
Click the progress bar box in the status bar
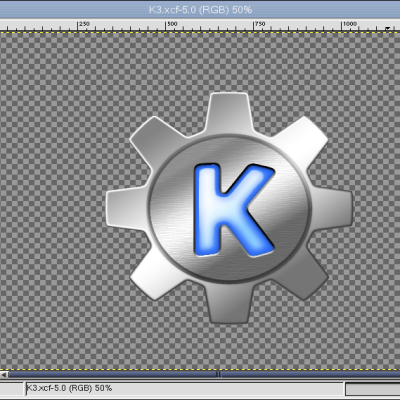(373, 389)
